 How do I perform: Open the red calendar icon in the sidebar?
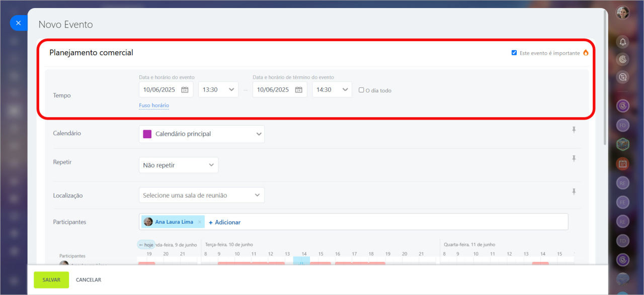(623, 163)
